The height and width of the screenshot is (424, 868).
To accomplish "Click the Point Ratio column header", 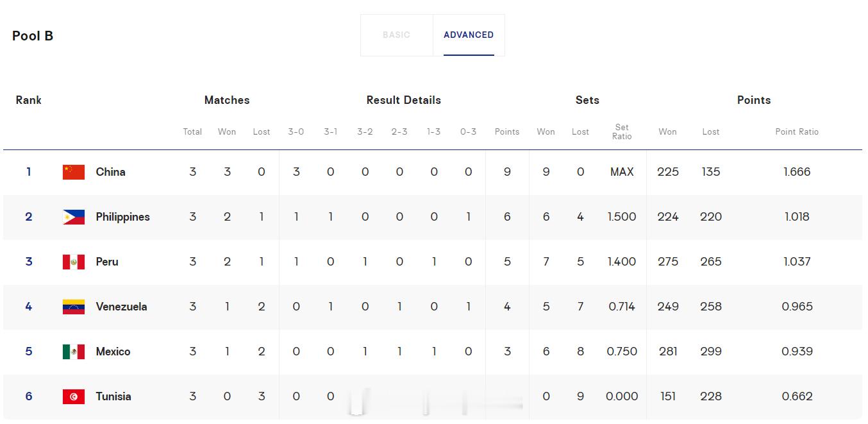I will [x=797, y=131].
